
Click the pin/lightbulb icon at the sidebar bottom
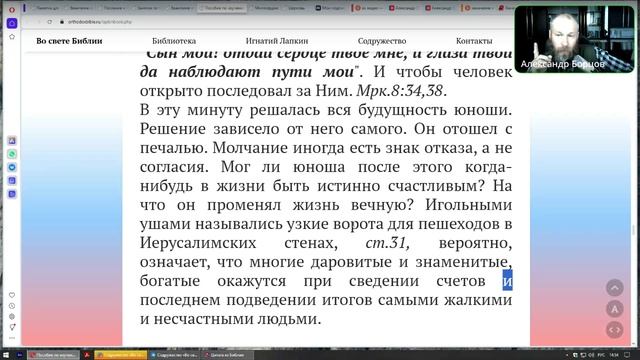click(12, 327)
